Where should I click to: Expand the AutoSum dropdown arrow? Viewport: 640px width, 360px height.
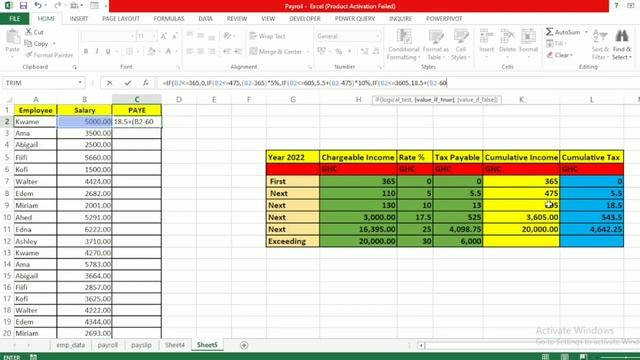pos(587,32)
